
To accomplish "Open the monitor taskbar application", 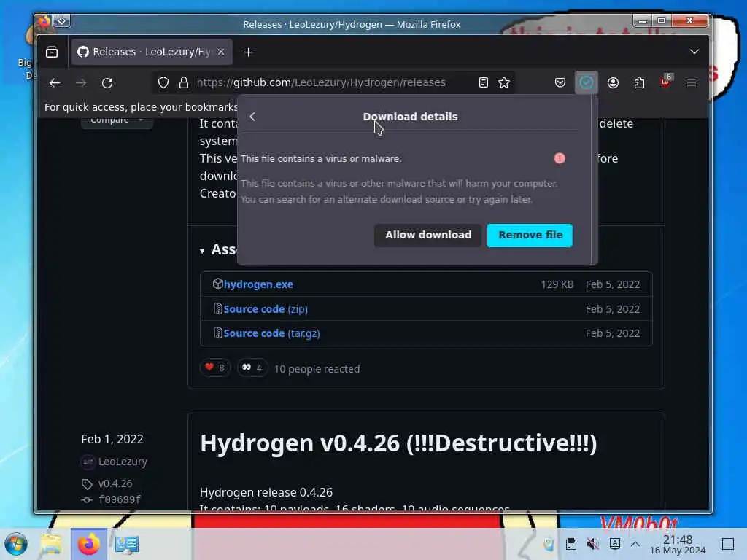I will pyautogui.click(x=127, y=544).
